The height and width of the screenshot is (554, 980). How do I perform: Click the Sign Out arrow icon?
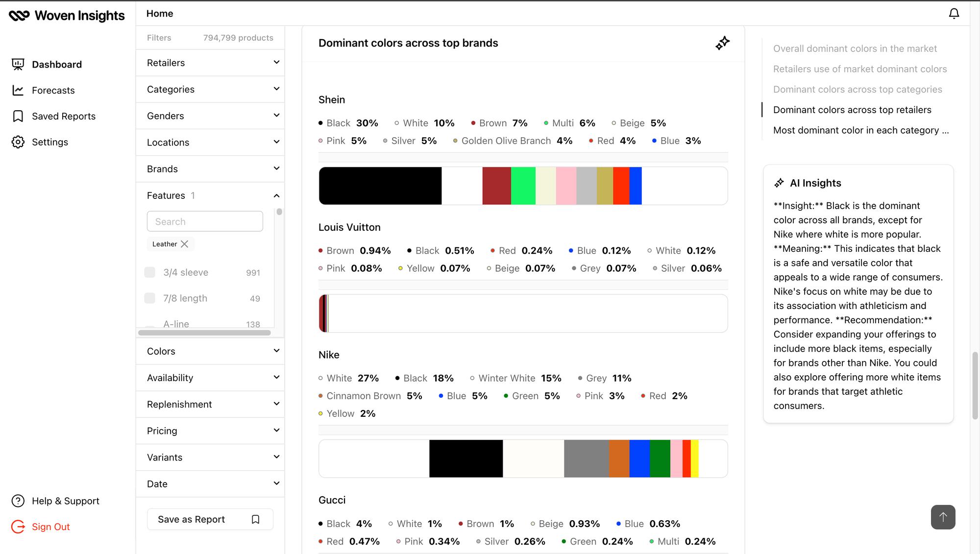coord(18,527)
